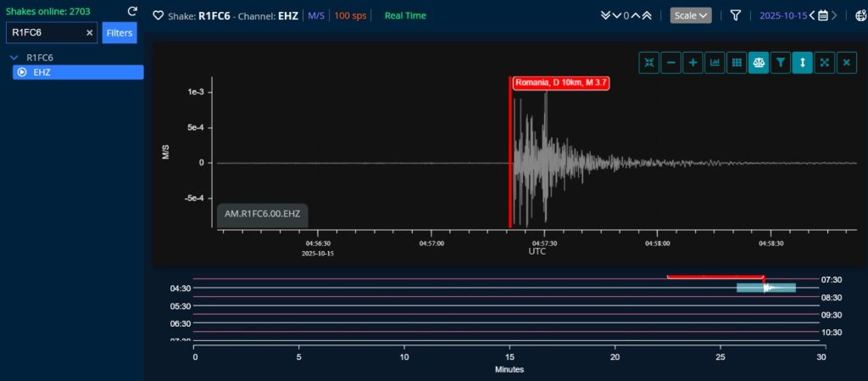Image resolution: width=868 pixels, height=381 pixels.
Task: Toggle the balance scale auto-scaling button
Action: click(759, 62)
